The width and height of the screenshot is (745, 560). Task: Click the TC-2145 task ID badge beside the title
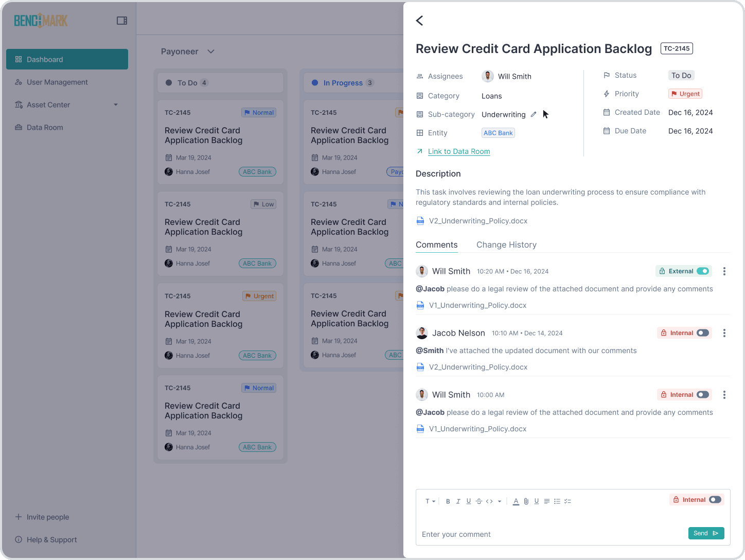click(x=676, y=48)
